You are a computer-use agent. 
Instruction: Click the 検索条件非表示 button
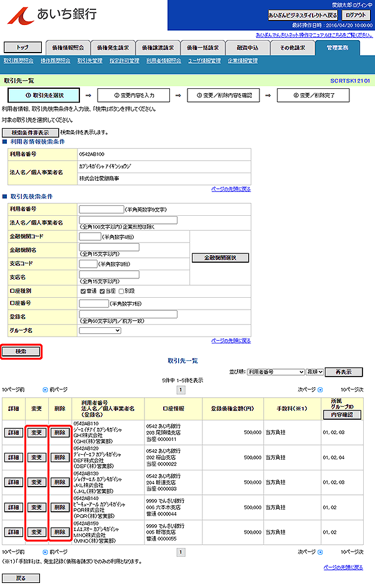point(31,133)
